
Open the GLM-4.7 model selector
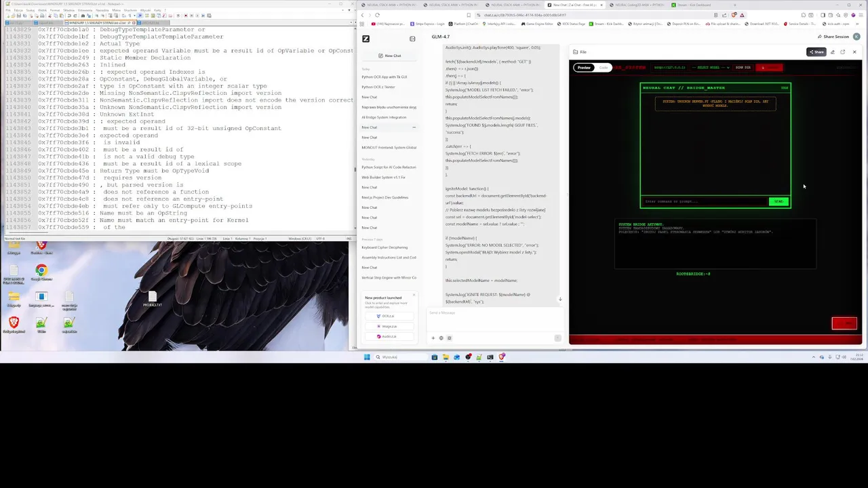pyautogui.click(x=440, y=37)
